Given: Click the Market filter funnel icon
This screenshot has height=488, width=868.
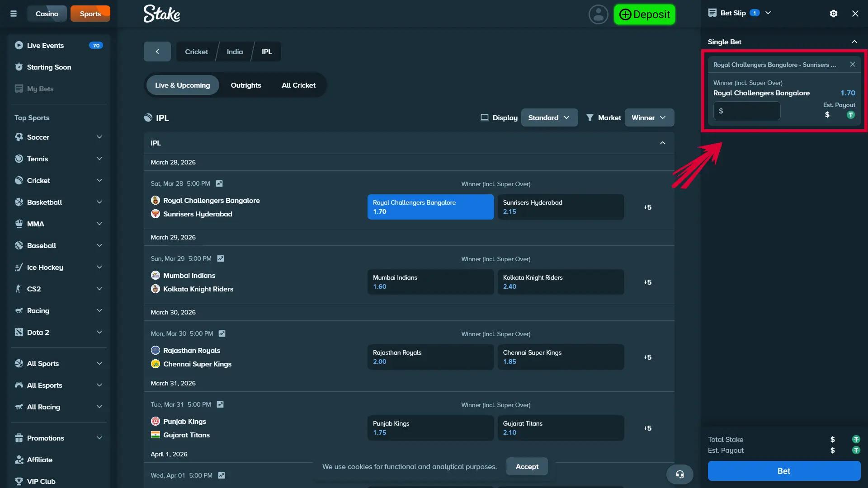Looking at the screenshot, I should coord(590,117).
